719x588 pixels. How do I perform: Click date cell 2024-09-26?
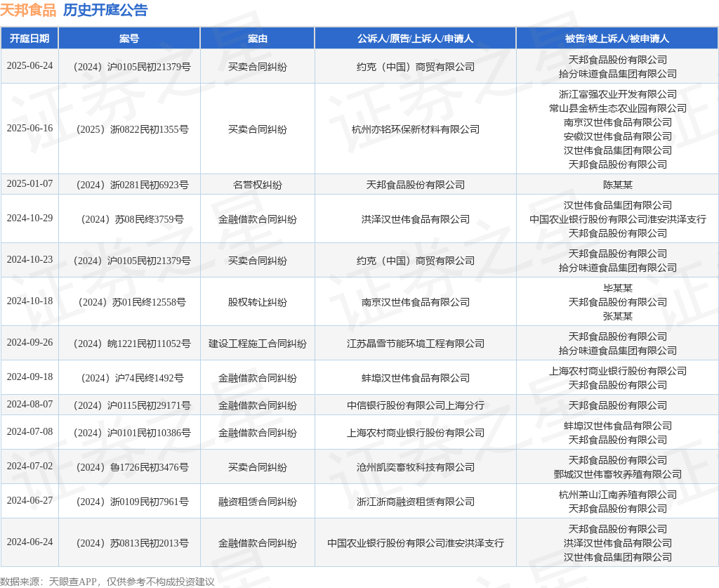point(29,342)
